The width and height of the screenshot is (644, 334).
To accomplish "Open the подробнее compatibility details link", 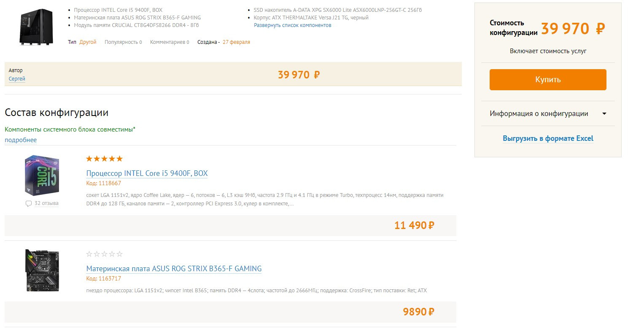I will [x=21, y=140].
